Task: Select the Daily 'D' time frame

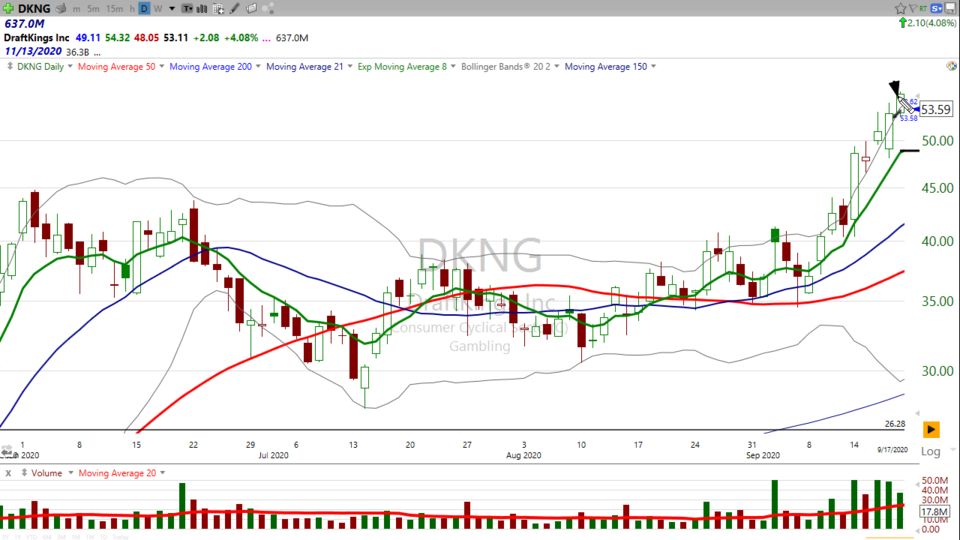Action: (144, 9)
